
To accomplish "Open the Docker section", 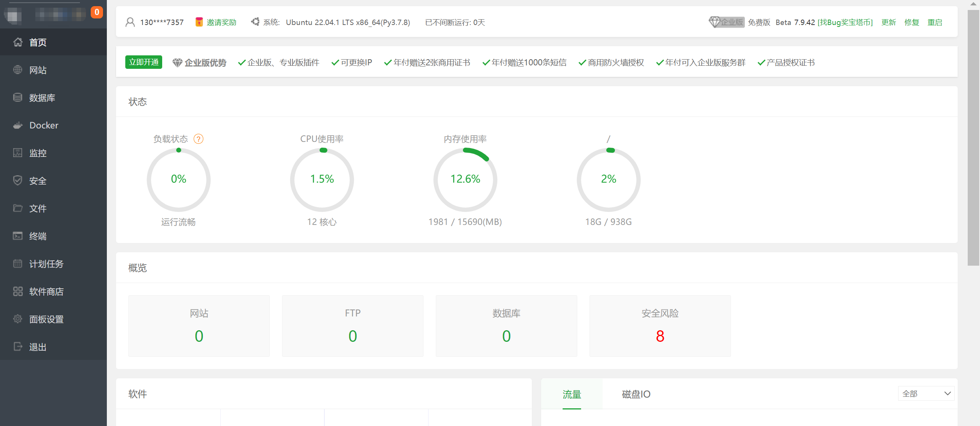I will click(x=53, y=125).
